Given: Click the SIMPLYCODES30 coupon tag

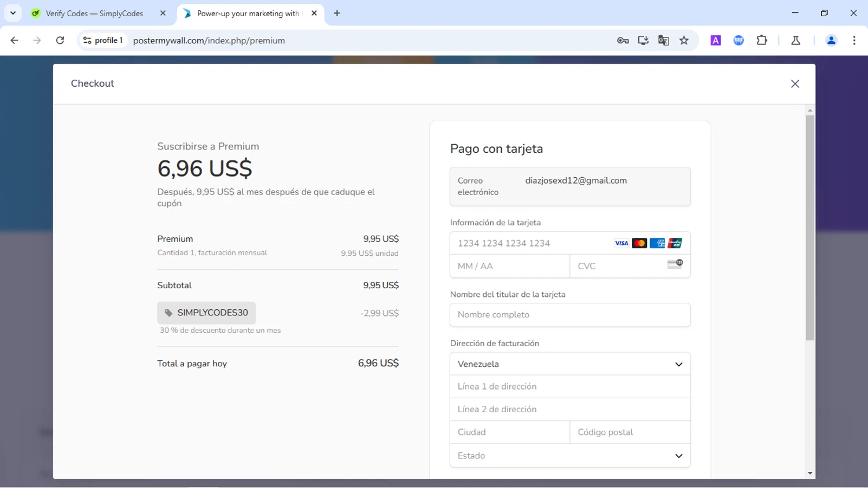Looking at the screenshot, I should click(x=207, y=313).
